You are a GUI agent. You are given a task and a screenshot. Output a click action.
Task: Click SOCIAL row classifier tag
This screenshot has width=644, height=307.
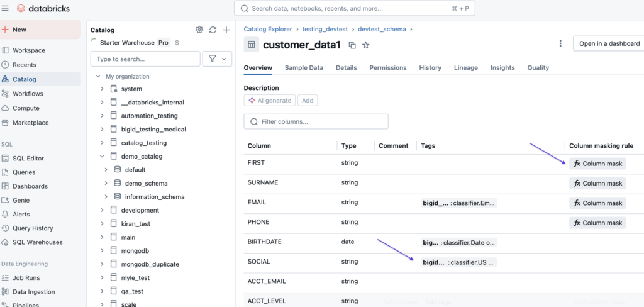tap(459, 262)
